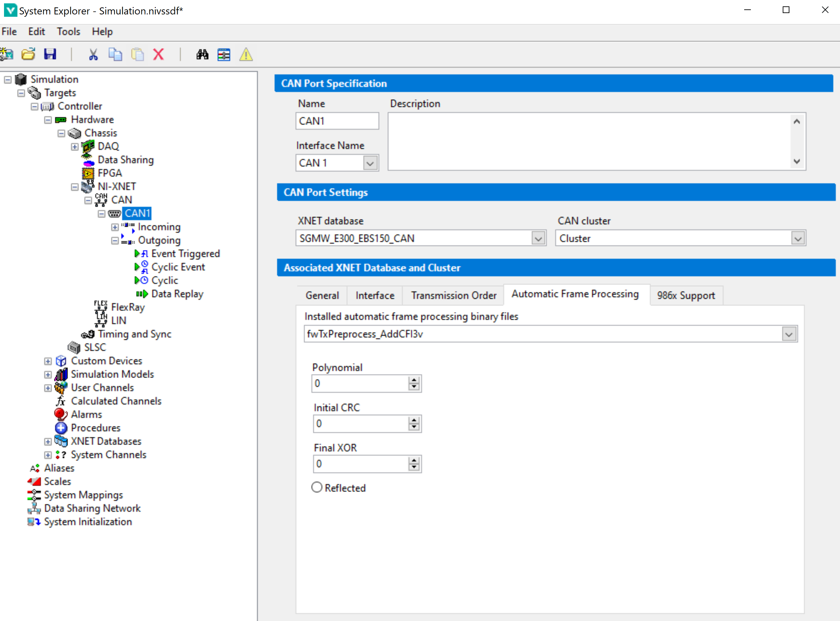Switch to the General tab
Screen dimensions: 840x621
pyautogui.click(x=322, y=295)
